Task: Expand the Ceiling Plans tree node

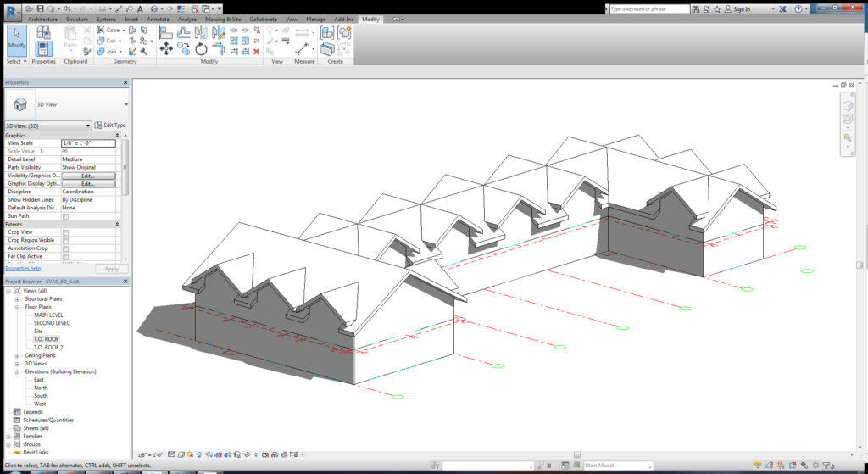Action: click(x=17, y=355)
